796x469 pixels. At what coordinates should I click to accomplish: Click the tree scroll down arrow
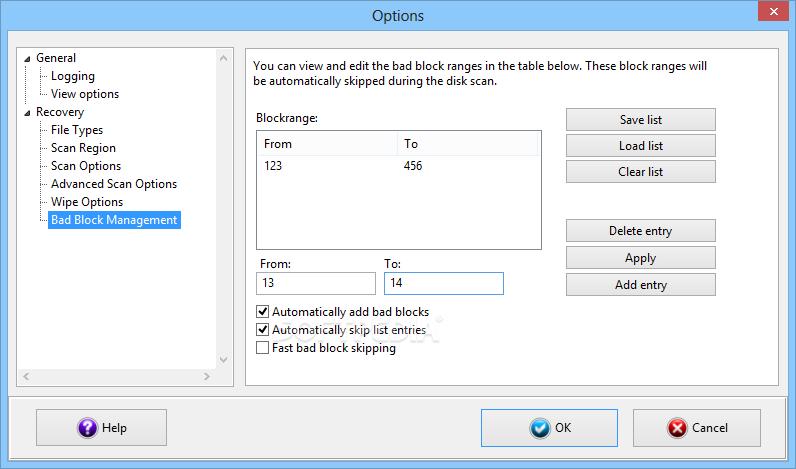point(223,360)
